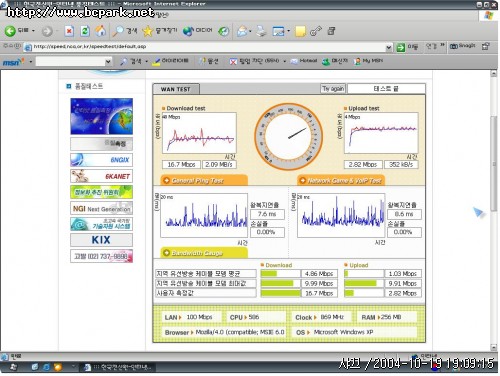This screenshot has height=376, width=500.
Task: Expand the MSN search button dropdown arrow
Action: point(146,62)
